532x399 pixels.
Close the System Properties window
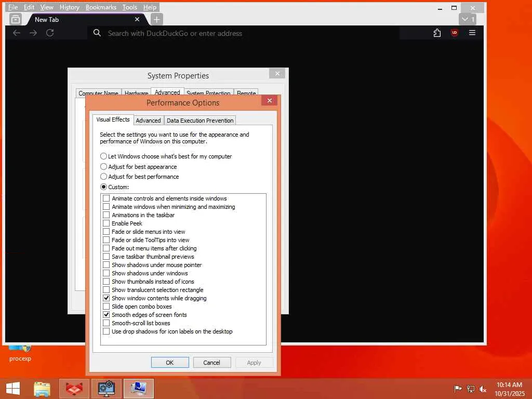tap(277, 73)
